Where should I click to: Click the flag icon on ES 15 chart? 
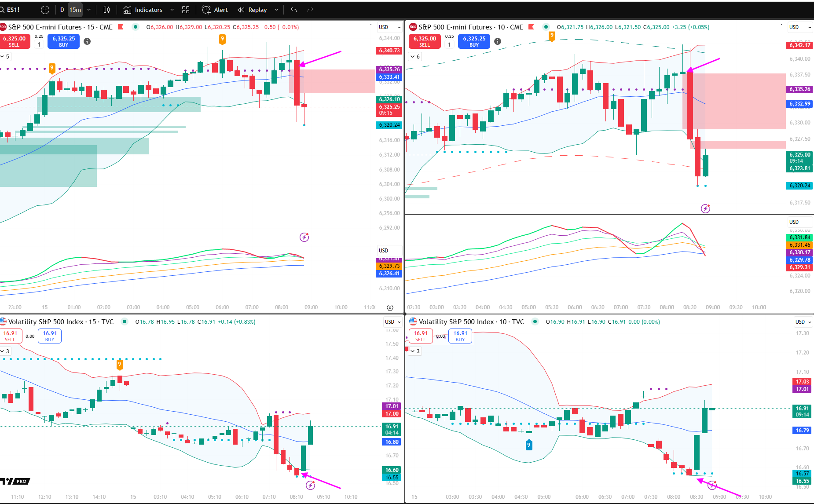[121, 27]
